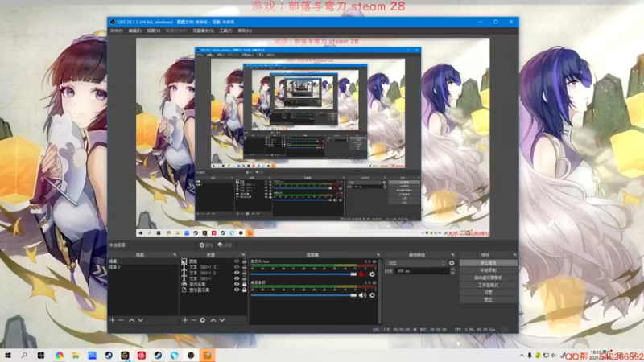Undock the 转场特效 transitions panel
Viewport: 644px width, 362px height.
click(452, 255)
